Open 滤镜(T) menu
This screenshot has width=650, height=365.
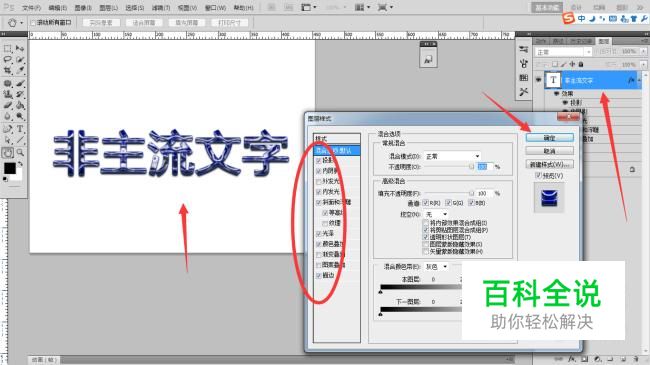pyautogui.click(x=160, y=7)
